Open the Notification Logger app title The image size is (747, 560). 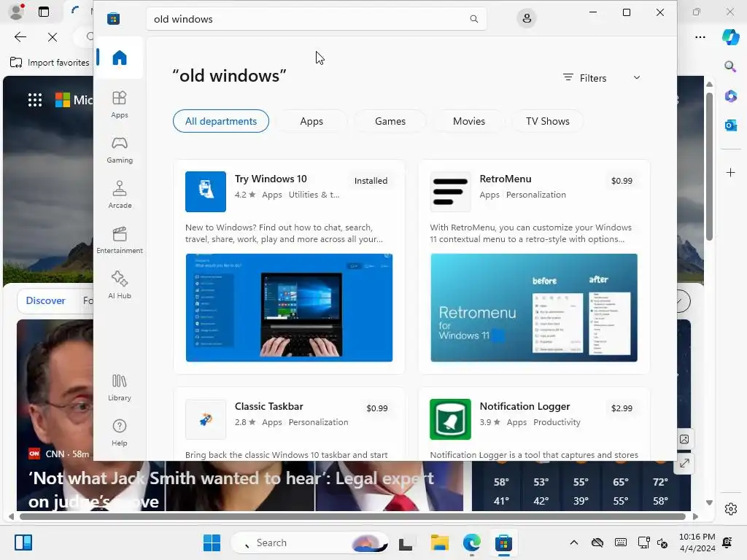point(525,407)
